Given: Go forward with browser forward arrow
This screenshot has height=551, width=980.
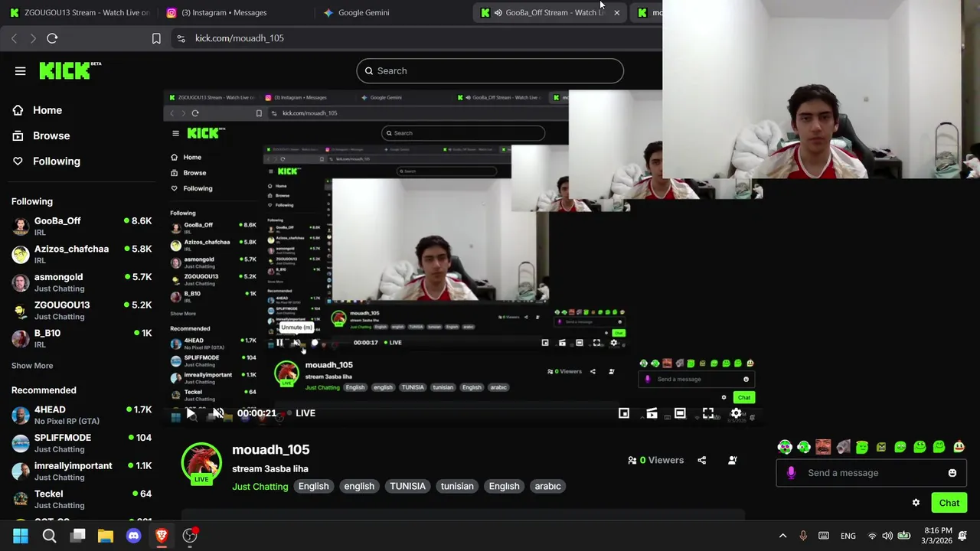Looking at the screenshot, I should point(33,38).
